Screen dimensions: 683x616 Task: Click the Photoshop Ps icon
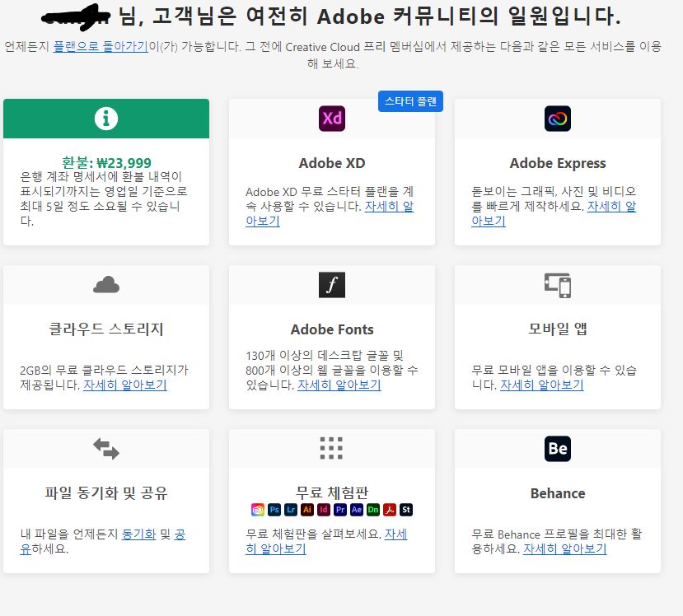coord(274,510)
